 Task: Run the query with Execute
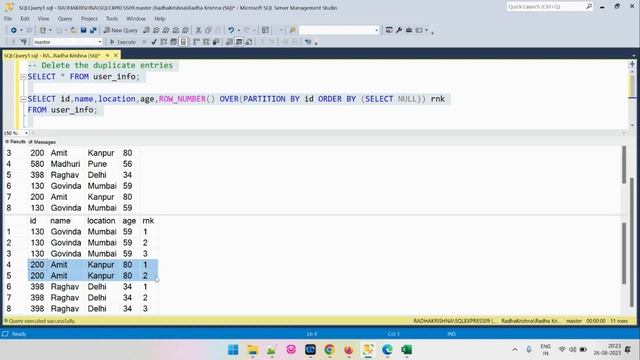click(x=123, y=42)
